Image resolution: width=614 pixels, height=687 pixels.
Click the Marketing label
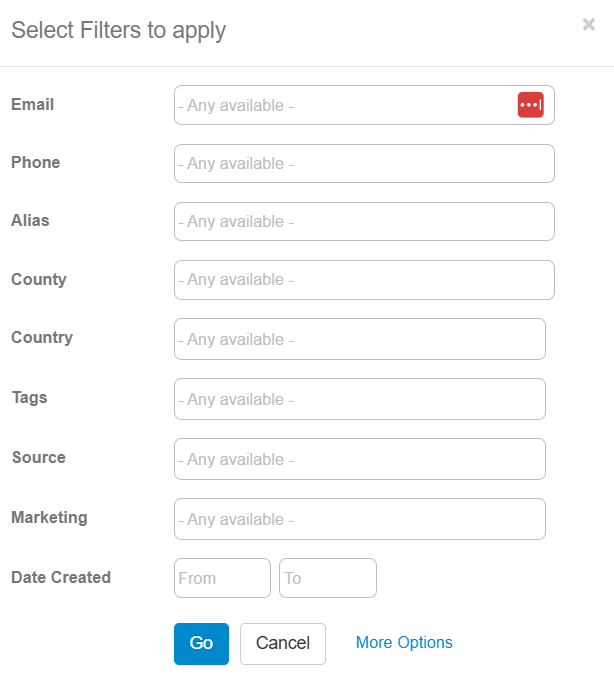click(x=49, y=517)
